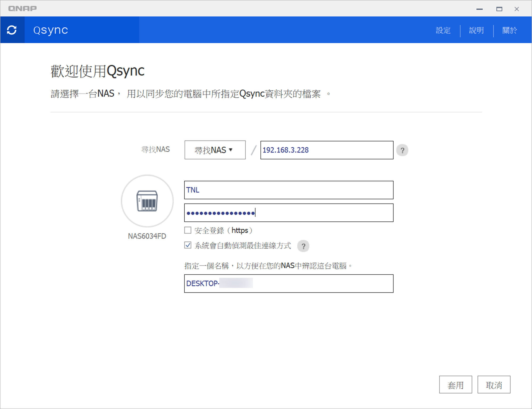Open the help icon beside the IP address field
532x409 pixels.
tap(402, 150)
